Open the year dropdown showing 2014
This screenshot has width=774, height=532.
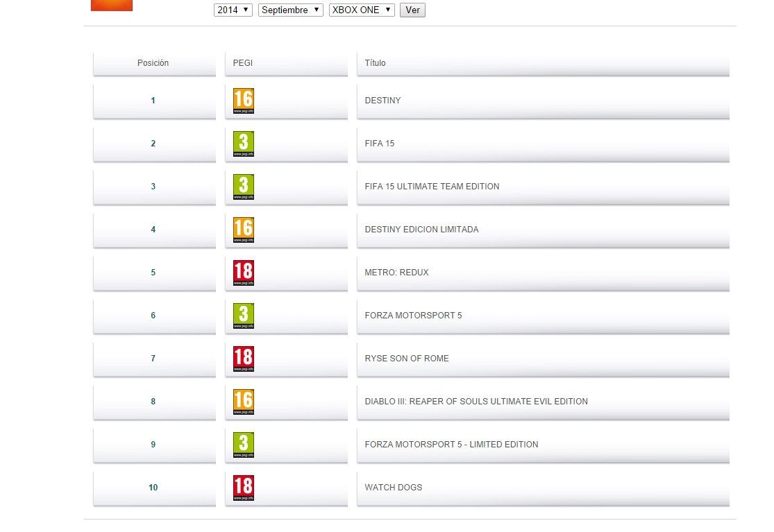pyautogui.click(x=233, y=10)
